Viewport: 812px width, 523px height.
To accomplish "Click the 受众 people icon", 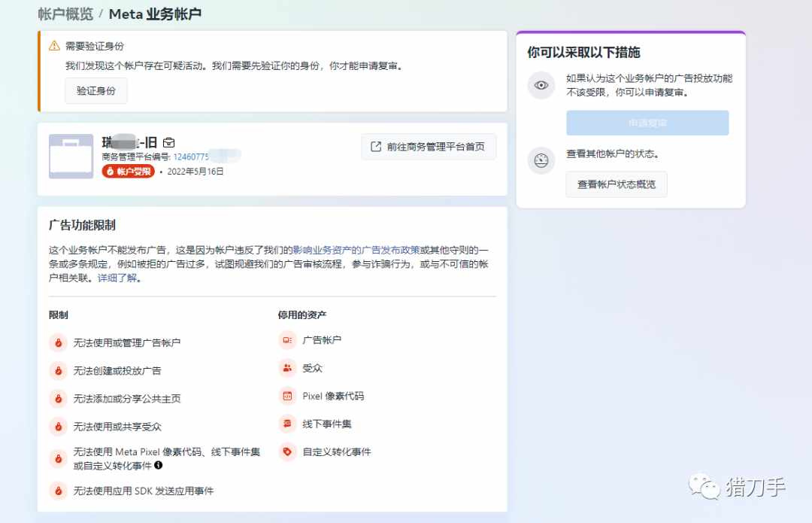I will [287, 368].
